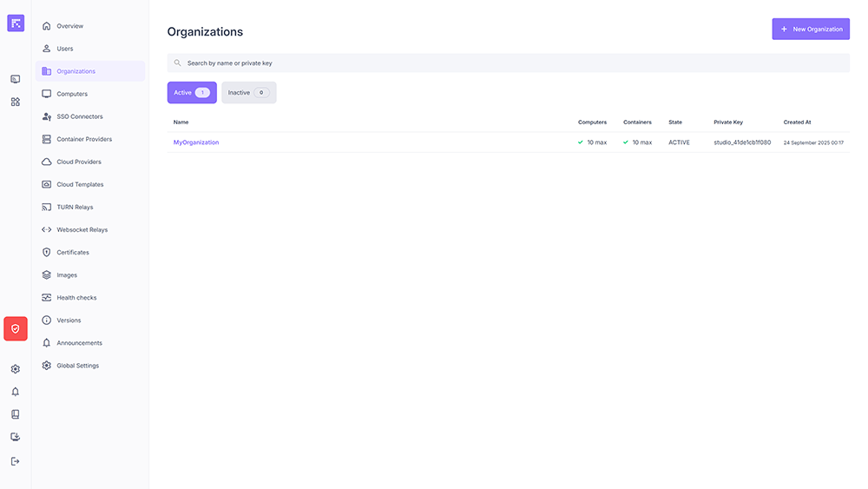
Task: Click the purple app logo icon
Action: [16, 23]
